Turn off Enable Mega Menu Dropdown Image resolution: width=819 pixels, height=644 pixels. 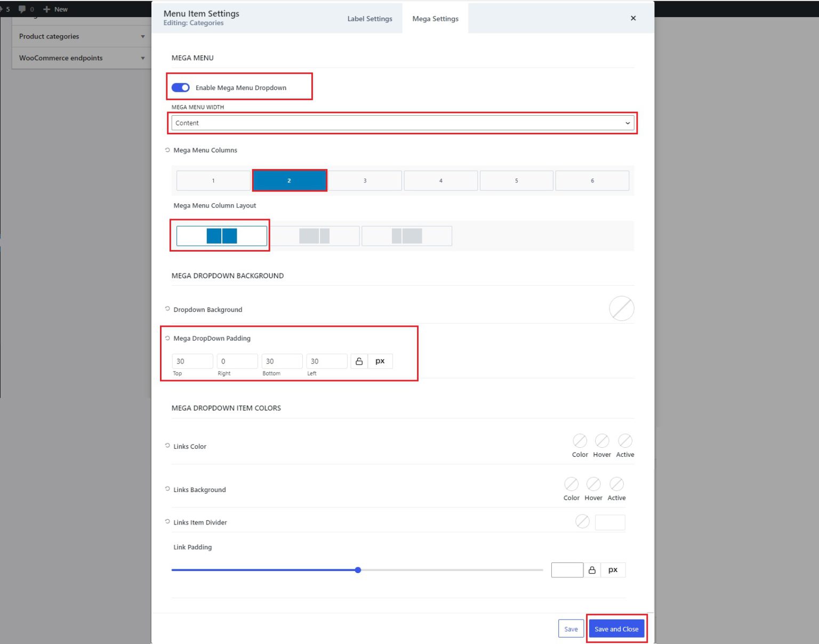[181, 87]
